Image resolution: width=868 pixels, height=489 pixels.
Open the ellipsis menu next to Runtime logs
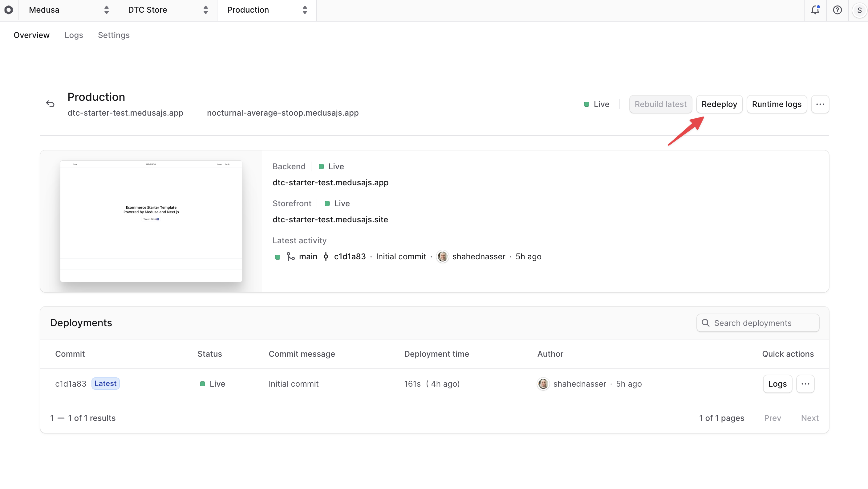tap(821, 104)
